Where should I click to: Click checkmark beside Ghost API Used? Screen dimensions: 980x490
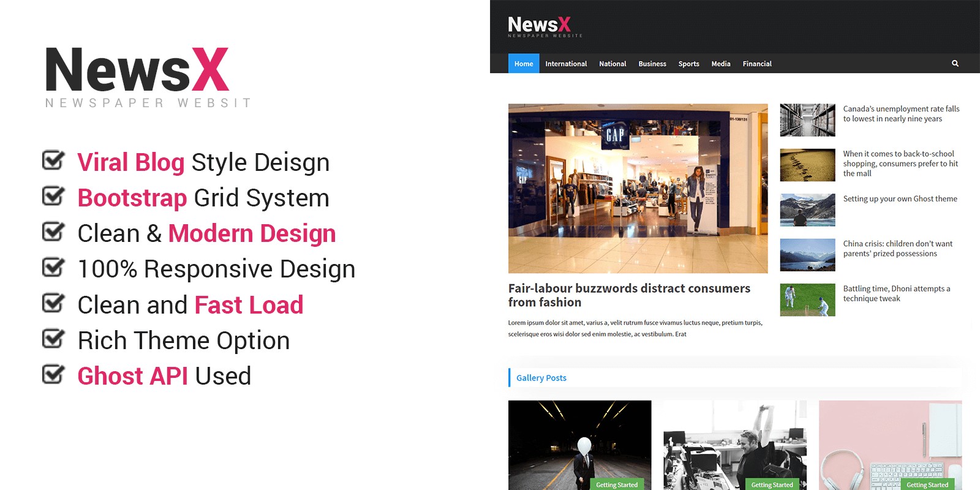coord(53,374)
